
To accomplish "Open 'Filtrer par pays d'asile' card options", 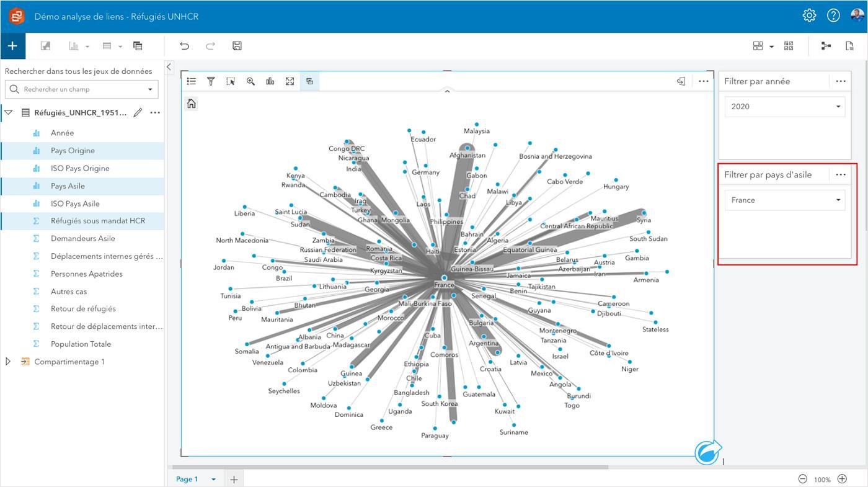I will coord(841,175).
